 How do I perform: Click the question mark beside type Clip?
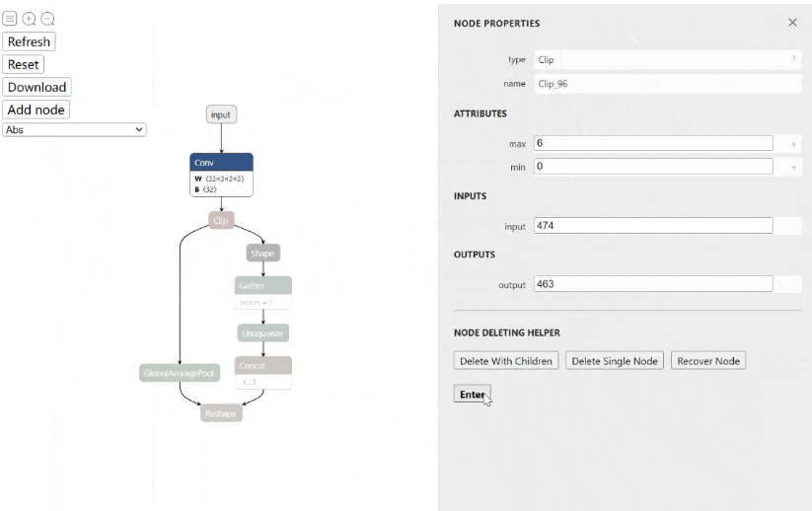(x=793, y=59)
